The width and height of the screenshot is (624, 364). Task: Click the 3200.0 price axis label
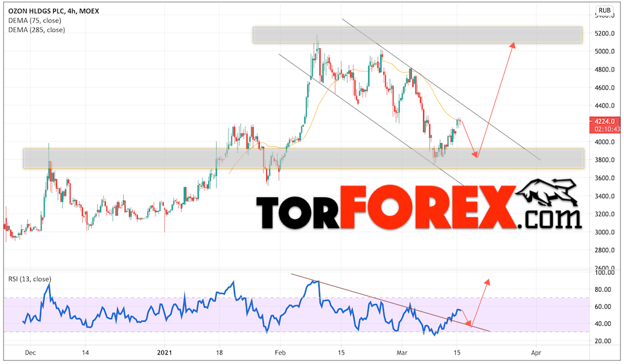604,214
